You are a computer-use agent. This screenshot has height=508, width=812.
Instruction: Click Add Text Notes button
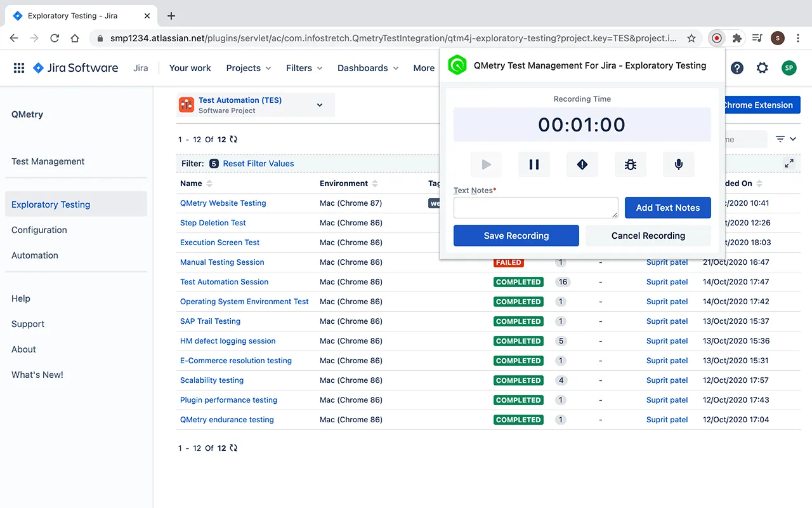tap(668, 208)
